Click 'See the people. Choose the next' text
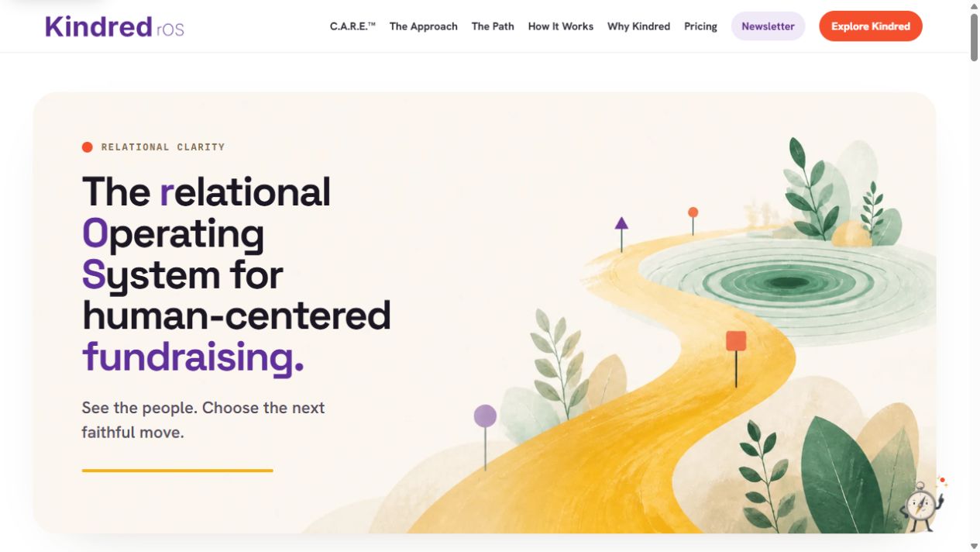 (203, 408)
